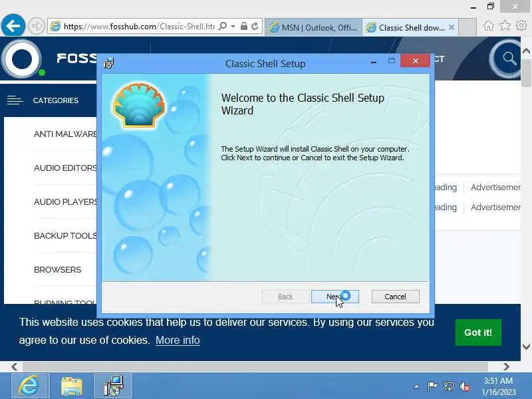Click the browser Home icon
The width and height of the screenshot is (532, 399).
pyautogui.click(x=489, y=26)
